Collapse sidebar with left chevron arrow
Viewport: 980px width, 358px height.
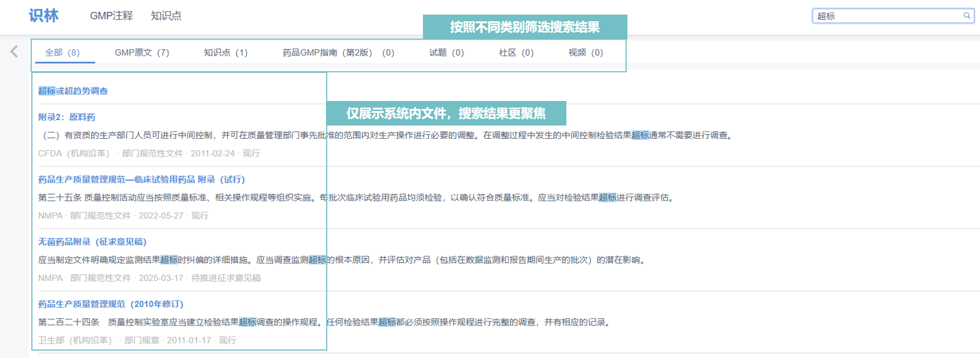14,52
